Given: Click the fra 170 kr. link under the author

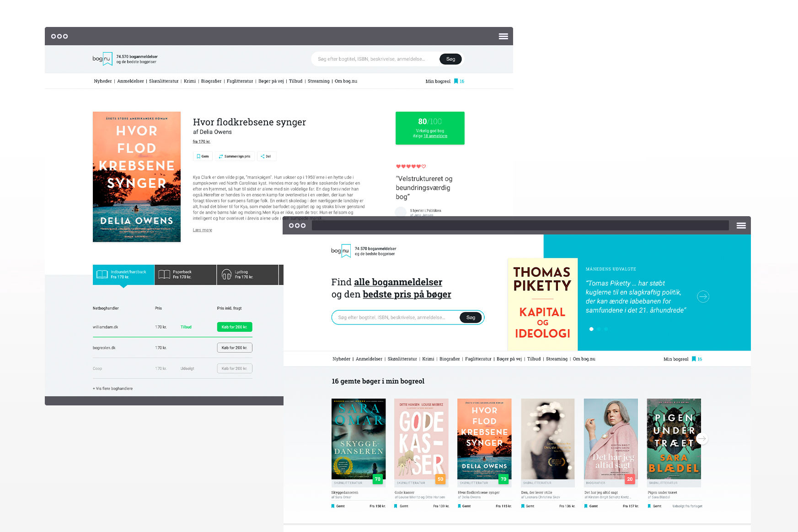Looking at the screenshot, I should click(x=202, y=142).
